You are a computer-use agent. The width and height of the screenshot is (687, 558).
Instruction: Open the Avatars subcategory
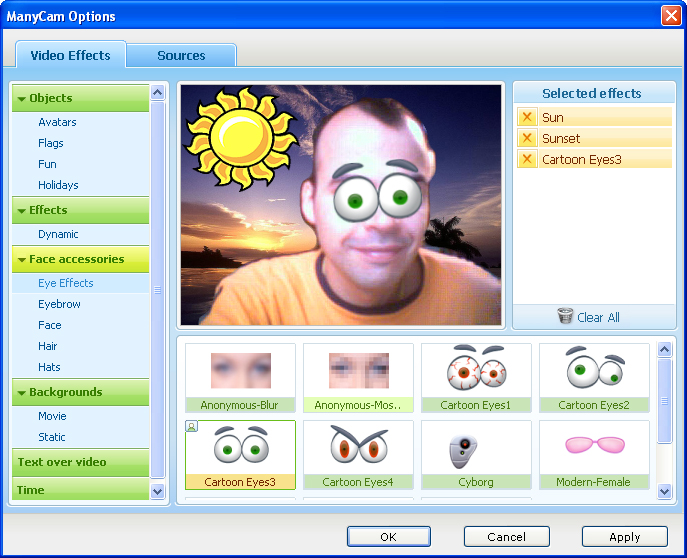tap(57, 122)
